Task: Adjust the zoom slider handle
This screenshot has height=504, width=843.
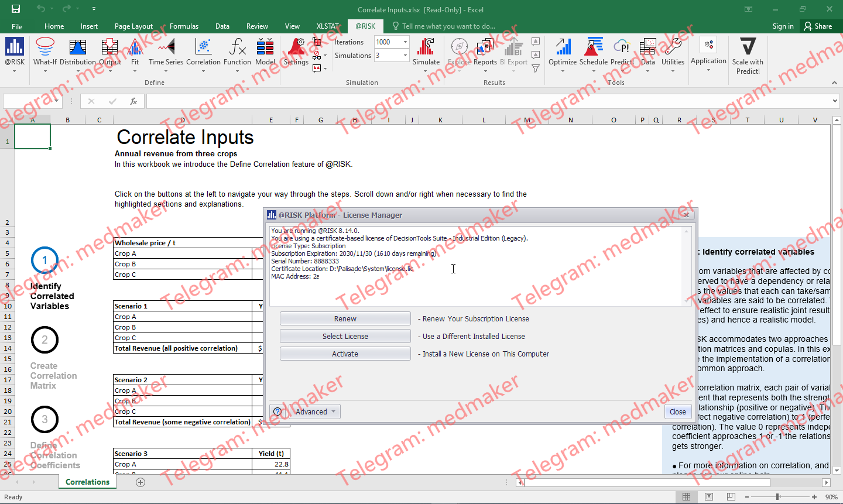Action: tap(777, 497)
